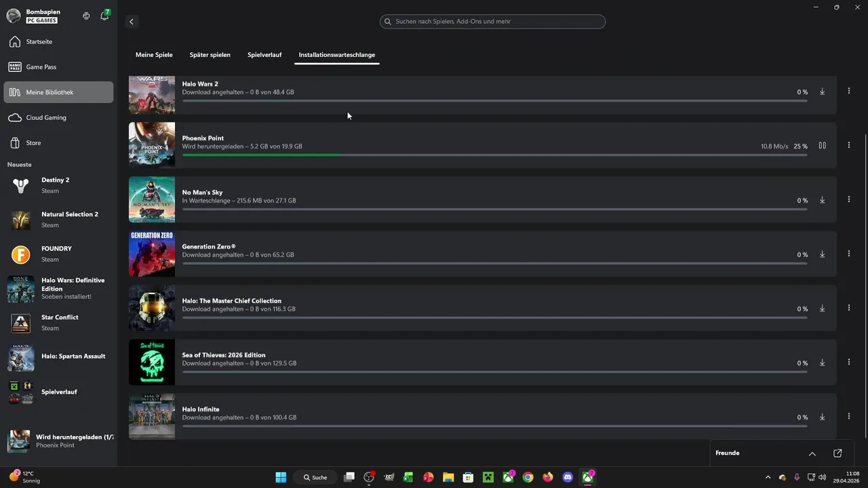
Task: Open File Explorer from the taskbar
Action: (x=448, y=477)
